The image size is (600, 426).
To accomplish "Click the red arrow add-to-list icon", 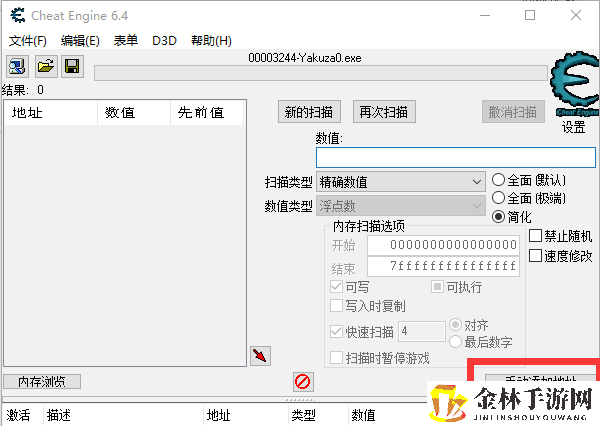I will click(x=260, y=356).
